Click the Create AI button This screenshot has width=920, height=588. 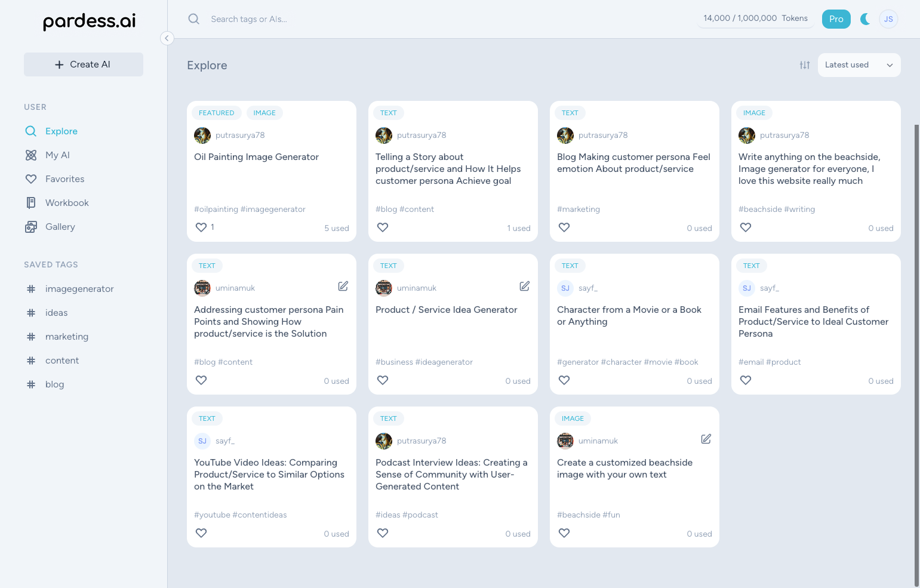(84, 64)
